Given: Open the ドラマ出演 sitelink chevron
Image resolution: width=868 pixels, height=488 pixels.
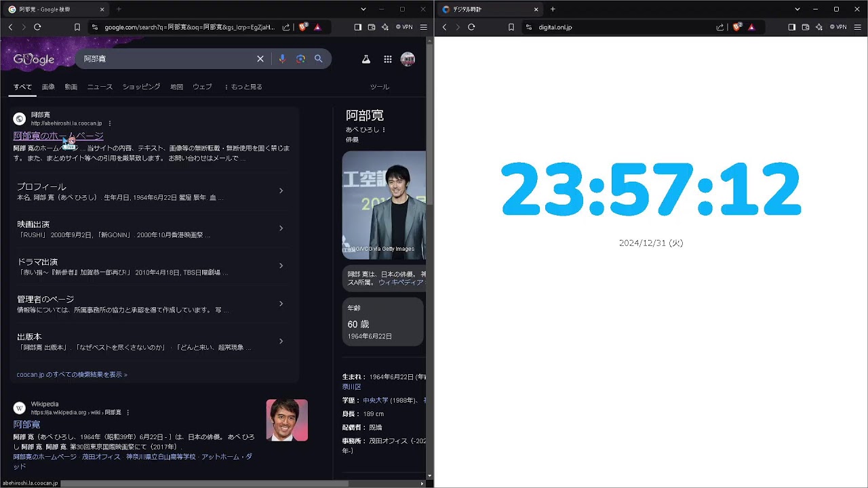Looking at the screenshot, I should pos(281,266).
